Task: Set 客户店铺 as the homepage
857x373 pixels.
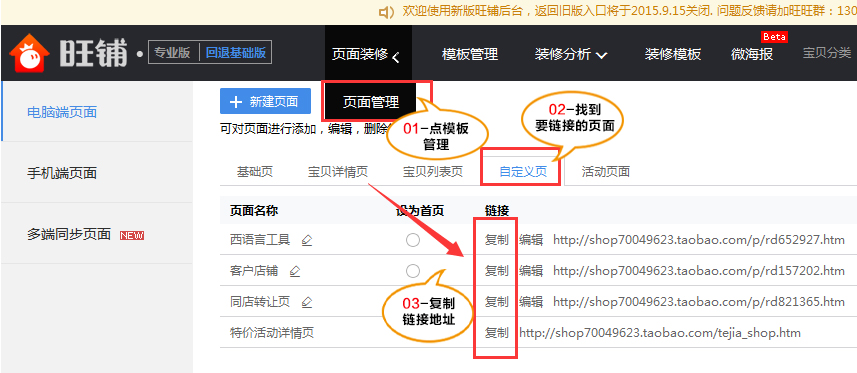Action: [413, 271]
